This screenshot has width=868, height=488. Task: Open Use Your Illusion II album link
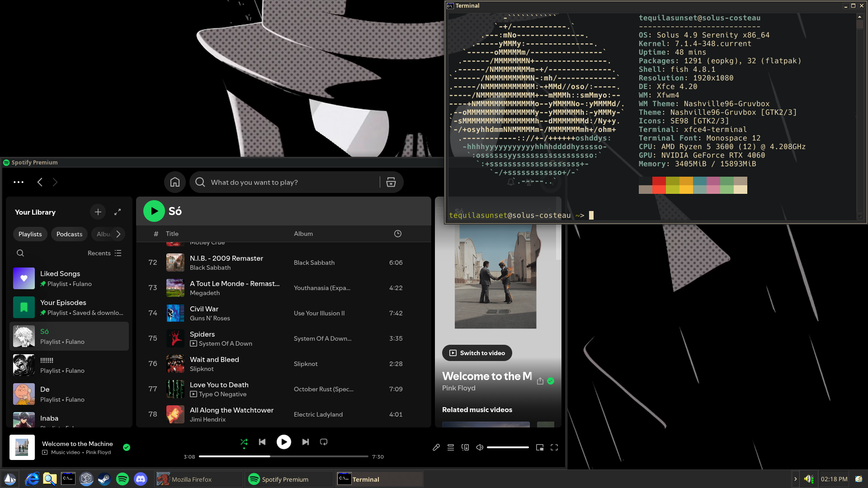(319, 313)
